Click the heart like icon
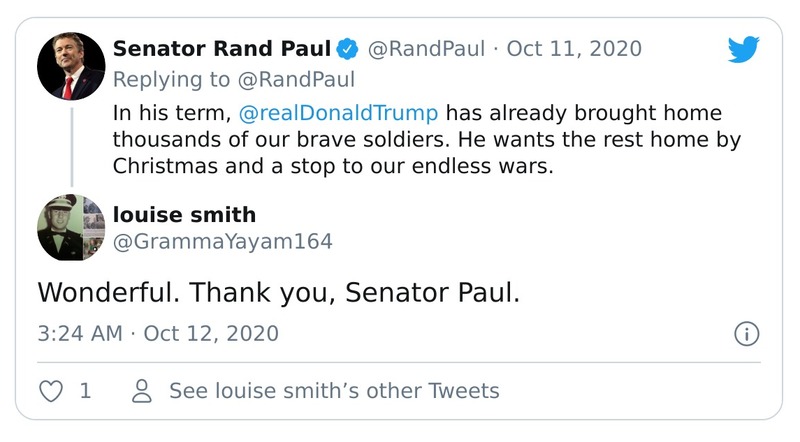 coord(50,391)
